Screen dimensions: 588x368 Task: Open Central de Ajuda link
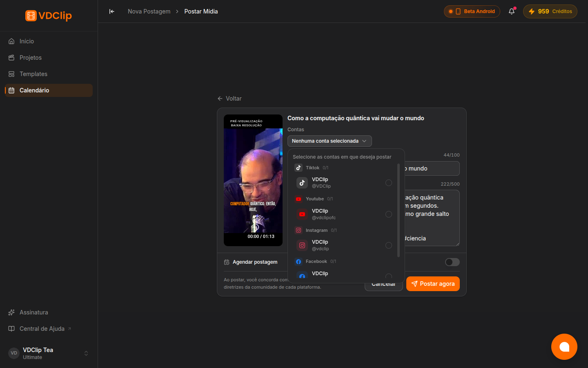(x=49, y=329)
